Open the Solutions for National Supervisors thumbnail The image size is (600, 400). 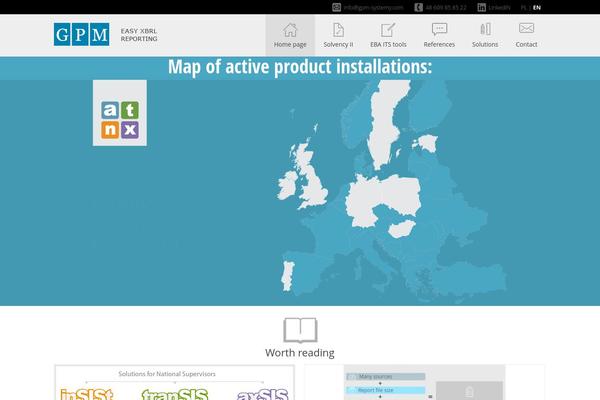(174, 384)
